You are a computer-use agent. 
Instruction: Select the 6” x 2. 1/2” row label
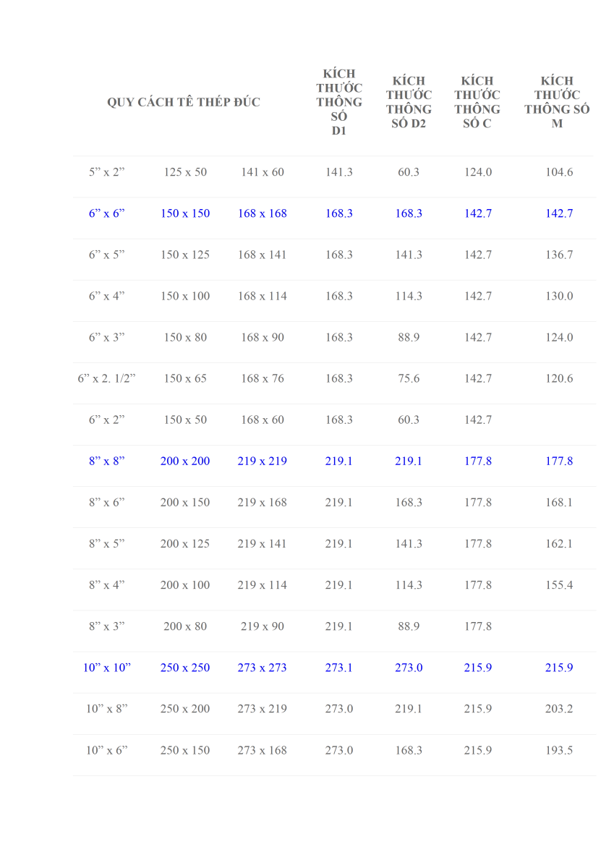click(x=107, y=378)
